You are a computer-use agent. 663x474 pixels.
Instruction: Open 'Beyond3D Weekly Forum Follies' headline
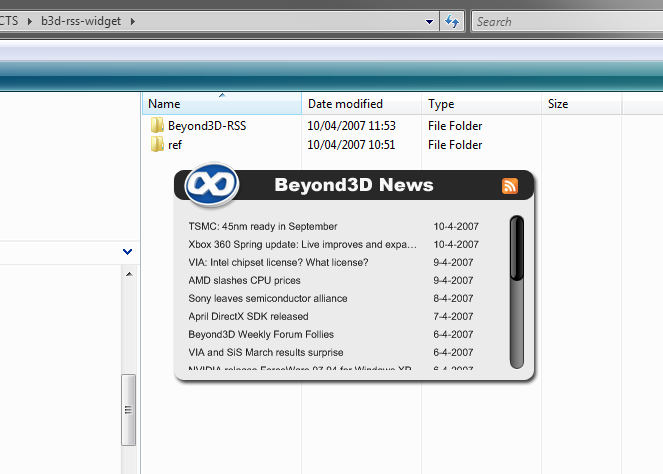point(261,334)
